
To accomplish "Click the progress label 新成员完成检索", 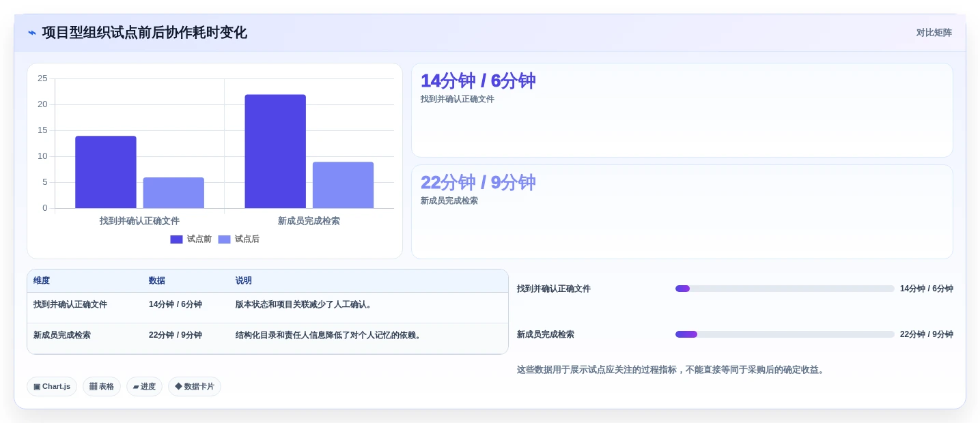I will 546,335.
